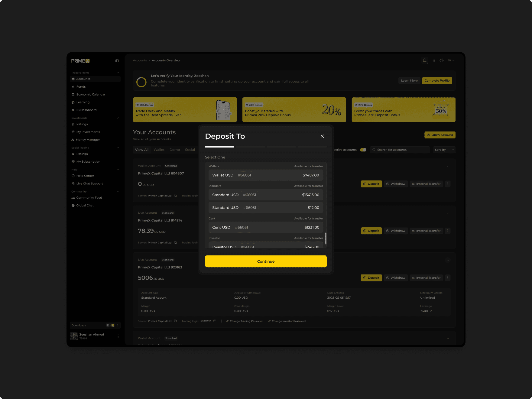The width and height of the screenshot is (532, 399).
Task: Collapse the Help section
Action: point(118,170)
